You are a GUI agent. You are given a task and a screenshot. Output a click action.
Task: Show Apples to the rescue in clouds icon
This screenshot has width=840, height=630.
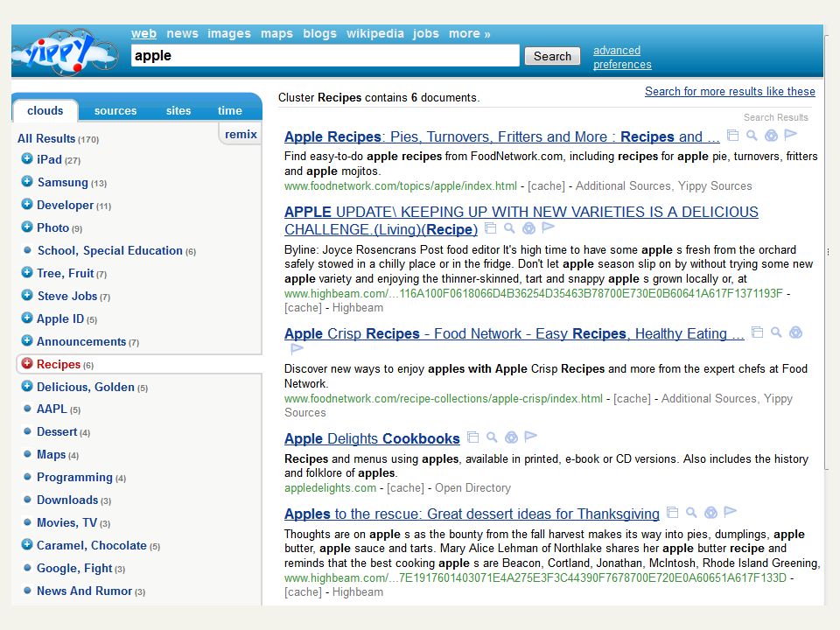(x=710, y=513)
